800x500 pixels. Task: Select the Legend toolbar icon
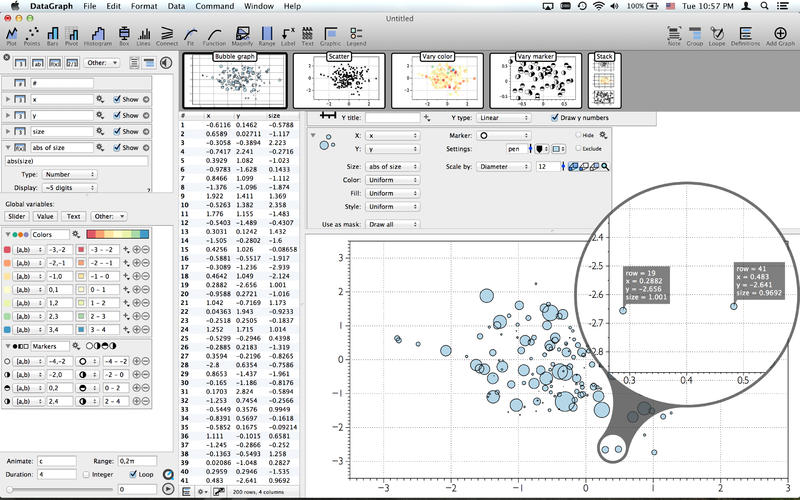pos(356,35)
